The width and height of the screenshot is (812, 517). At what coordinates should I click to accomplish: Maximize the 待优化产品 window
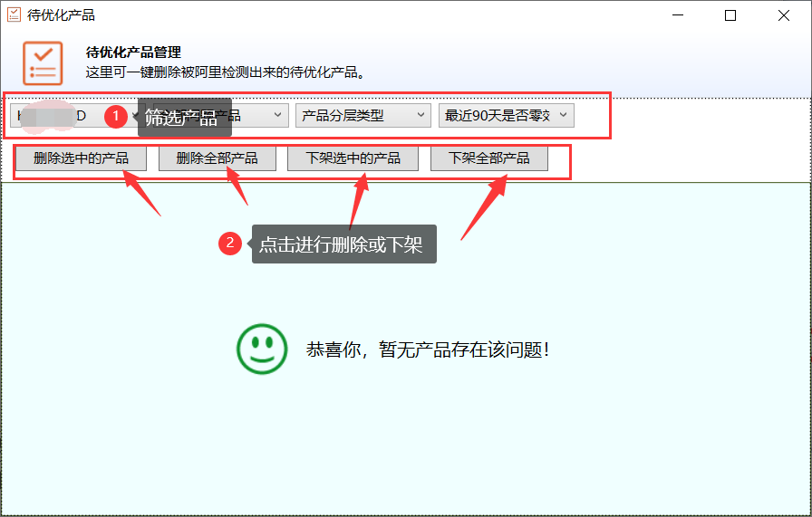point(730,15)
